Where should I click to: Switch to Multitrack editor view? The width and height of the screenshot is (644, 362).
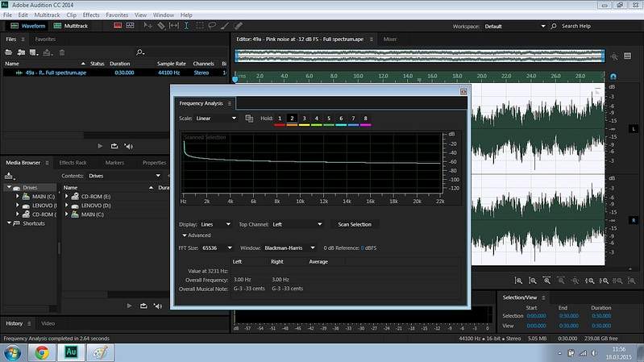coord(71,26)
